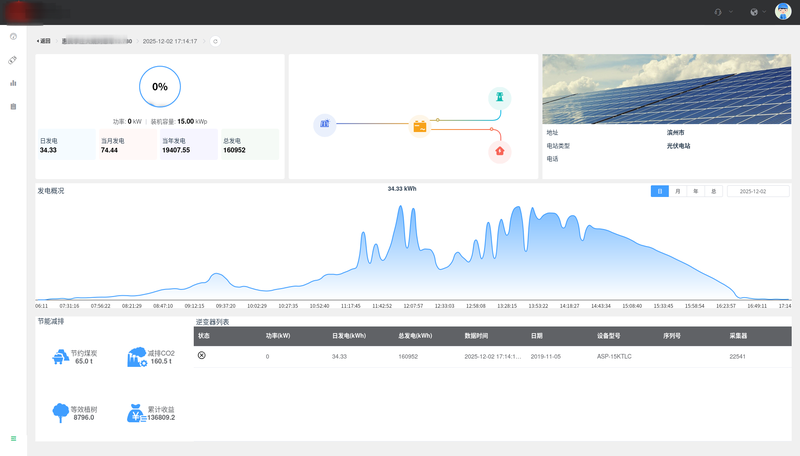800x456 pixels.
Task: Click the red home load icon
Action: click(500, 152)
